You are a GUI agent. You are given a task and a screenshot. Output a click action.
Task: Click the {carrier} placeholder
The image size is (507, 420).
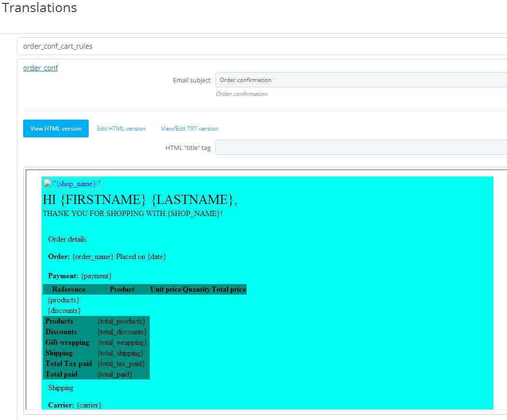point(89,405)
